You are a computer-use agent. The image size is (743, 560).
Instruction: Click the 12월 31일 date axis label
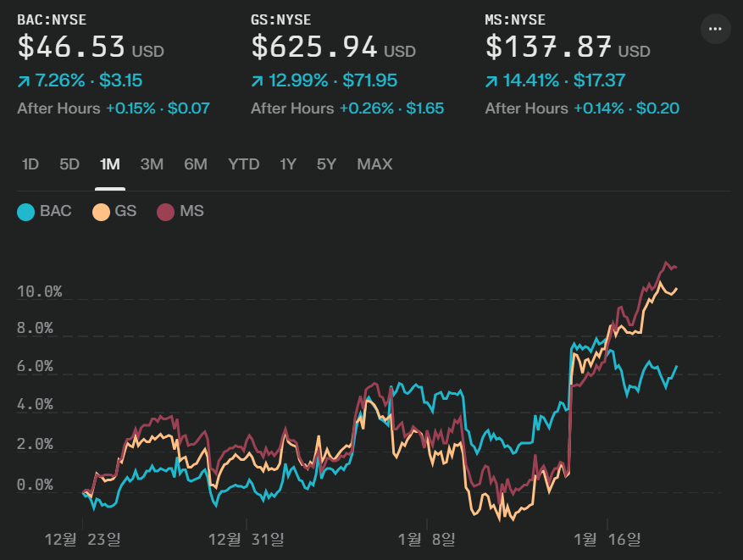coord(247,539)
